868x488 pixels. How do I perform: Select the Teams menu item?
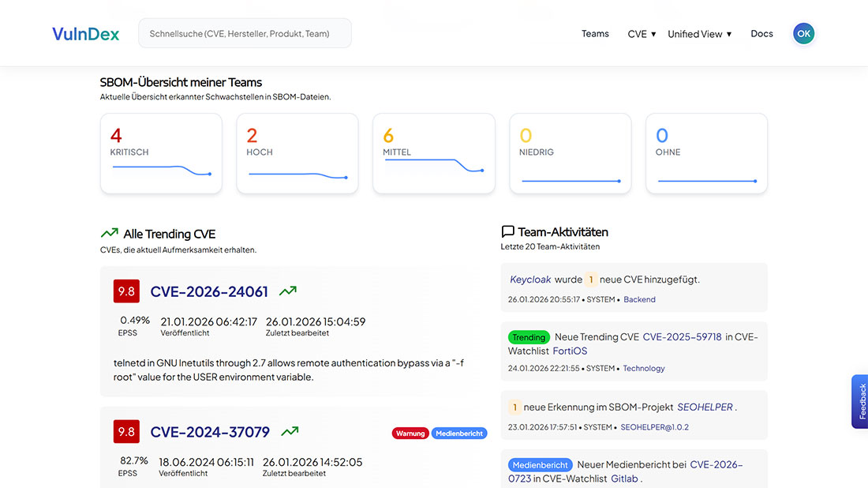[595, 33]
